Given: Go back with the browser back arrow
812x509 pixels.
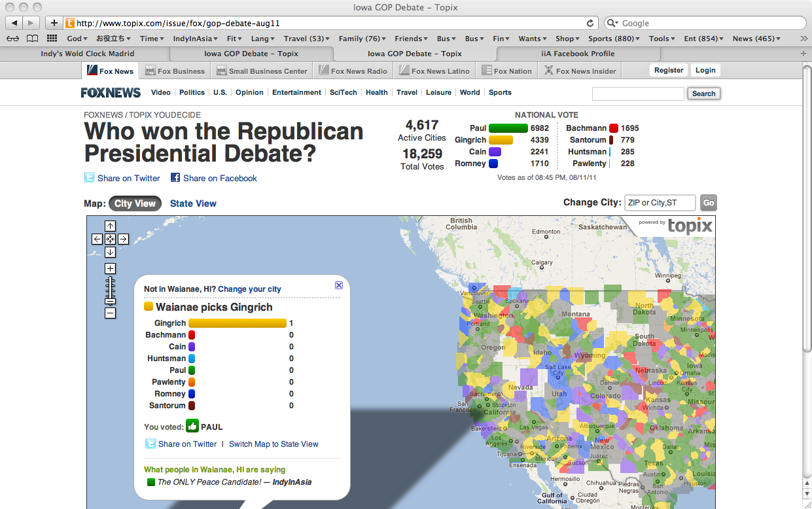Looking at the screenshot, I should [14, 23].
